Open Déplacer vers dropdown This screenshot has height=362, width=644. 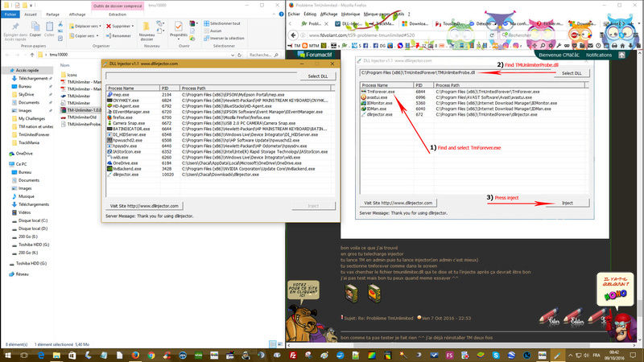[x=85, y=26]
